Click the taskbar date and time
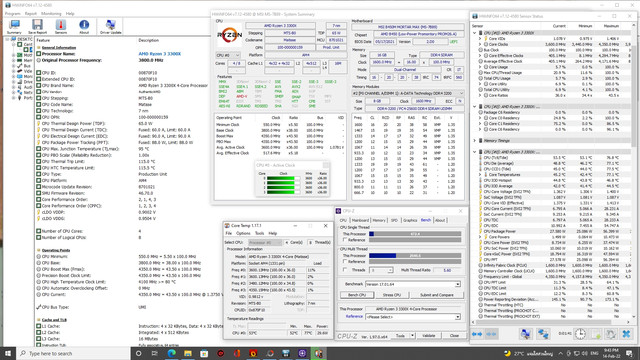 coord(611,353)
